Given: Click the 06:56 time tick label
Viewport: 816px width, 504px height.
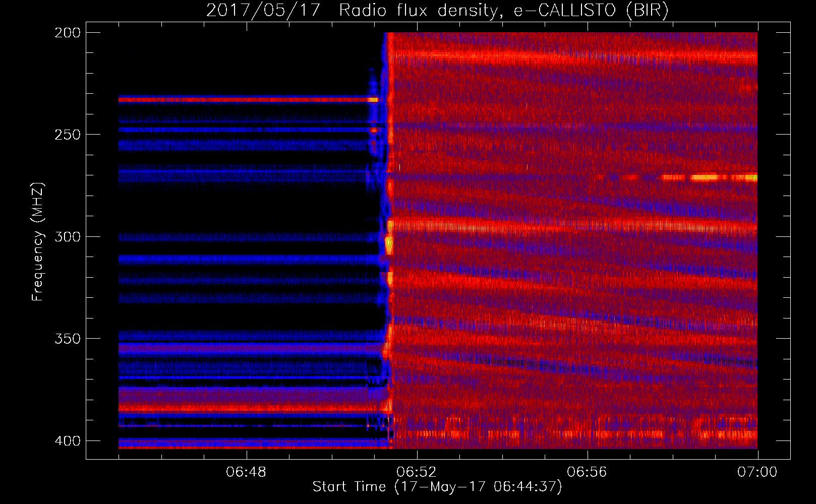Looking at the screenshot, I should pos(587,472).
